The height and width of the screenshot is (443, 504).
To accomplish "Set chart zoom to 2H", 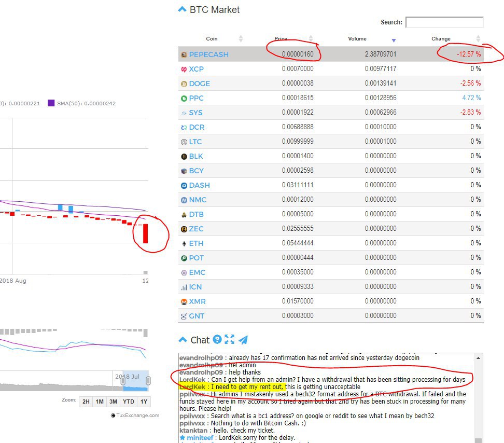I will [86, 402].
